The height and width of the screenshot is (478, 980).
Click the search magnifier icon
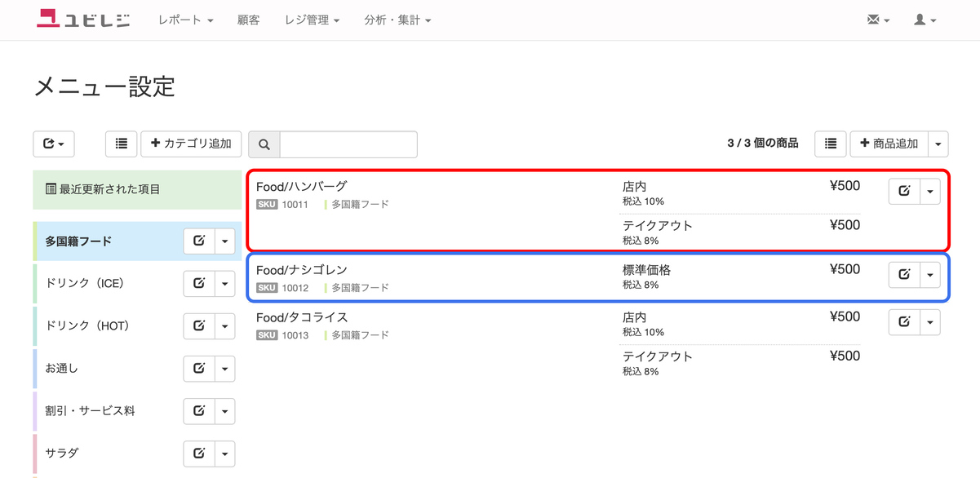point(264,144)
